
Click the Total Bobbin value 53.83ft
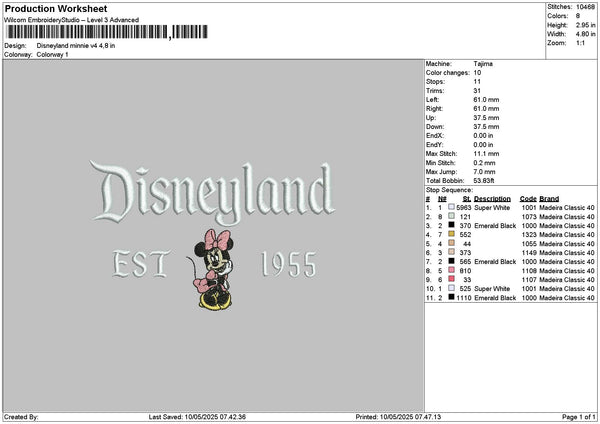pyautogui.click(x=484, y=181)
